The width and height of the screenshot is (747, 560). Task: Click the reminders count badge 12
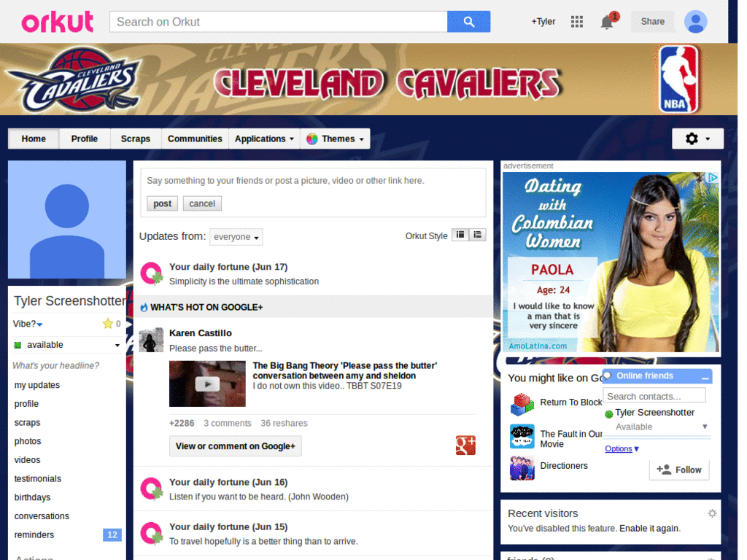[112, 534]
